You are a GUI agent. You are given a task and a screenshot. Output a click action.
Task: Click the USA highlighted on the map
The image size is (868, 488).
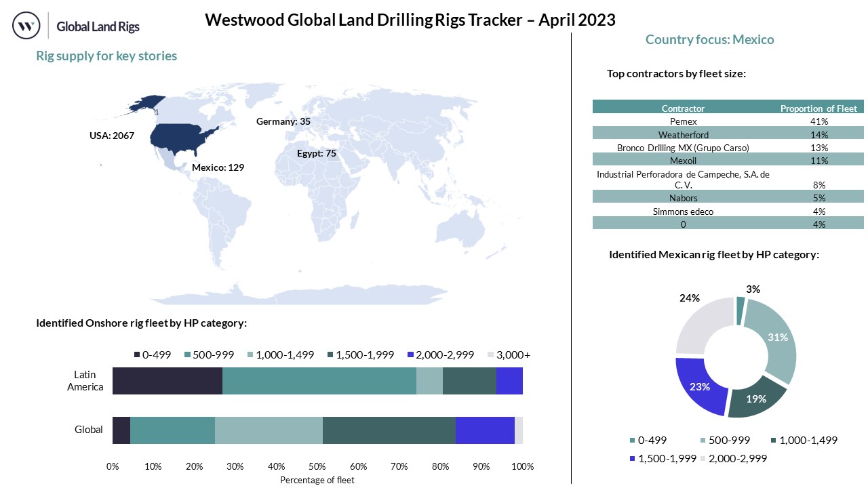[183, 136]
